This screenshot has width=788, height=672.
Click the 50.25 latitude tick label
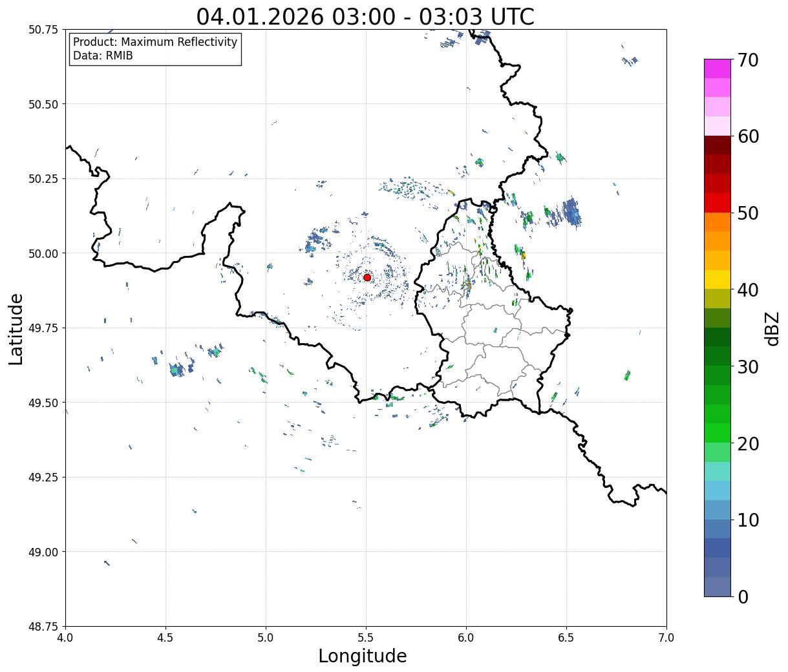coord(44,179)
